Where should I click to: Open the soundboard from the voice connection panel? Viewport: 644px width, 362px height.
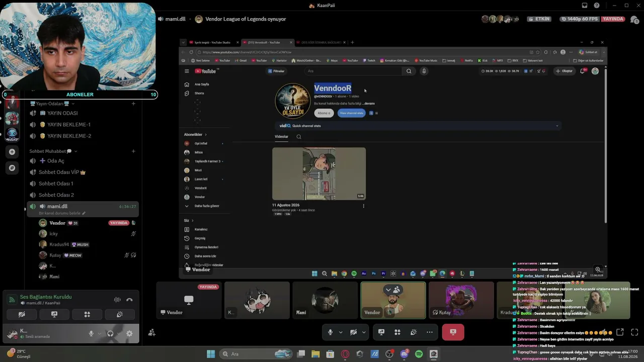(120, 314)
